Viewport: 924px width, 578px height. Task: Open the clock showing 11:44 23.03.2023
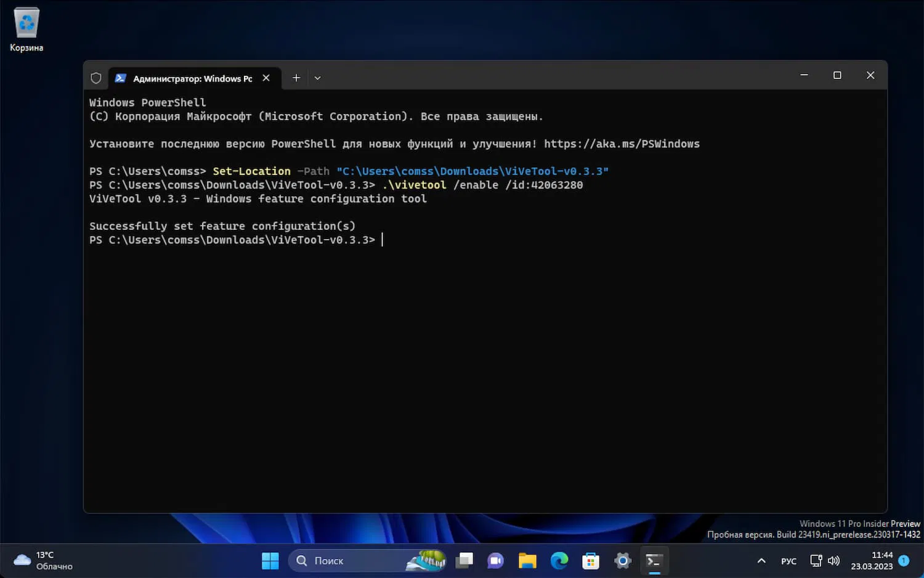(x=872, y=561)
